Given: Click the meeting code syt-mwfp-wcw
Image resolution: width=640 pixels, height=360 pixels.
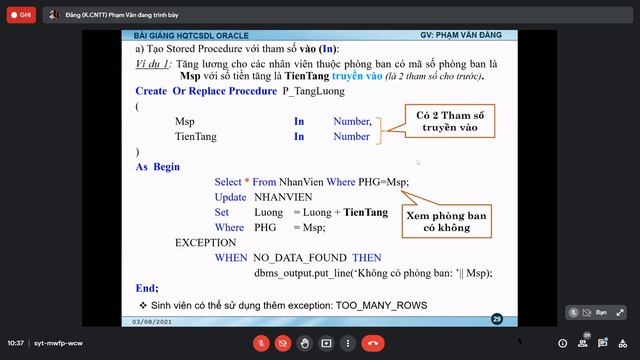Looking at the screenshot, I should pyautogui.click(x=58, y=343).
